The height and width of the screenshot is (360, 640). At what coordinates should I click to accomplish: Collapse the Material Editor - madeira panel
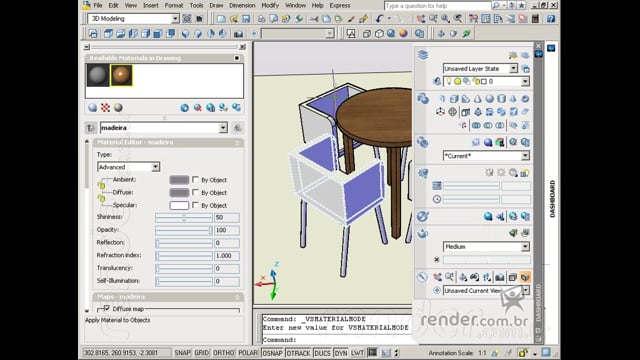pos(237,142)
